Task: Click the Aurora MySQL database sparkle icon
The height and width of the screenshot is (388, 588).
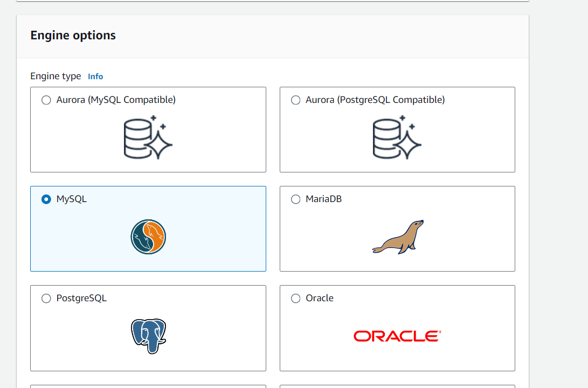Action: [x=148, y=137]
